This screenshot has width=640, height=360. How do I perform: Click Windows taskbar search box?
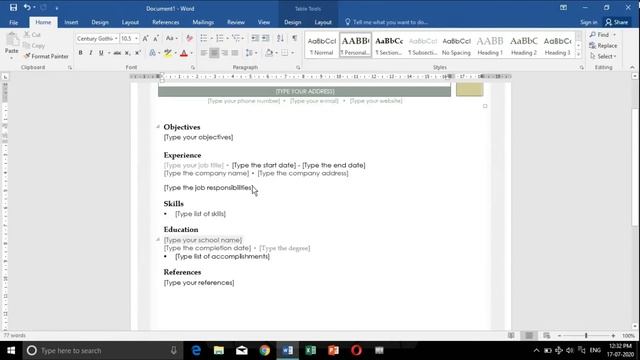coord(103,351)
